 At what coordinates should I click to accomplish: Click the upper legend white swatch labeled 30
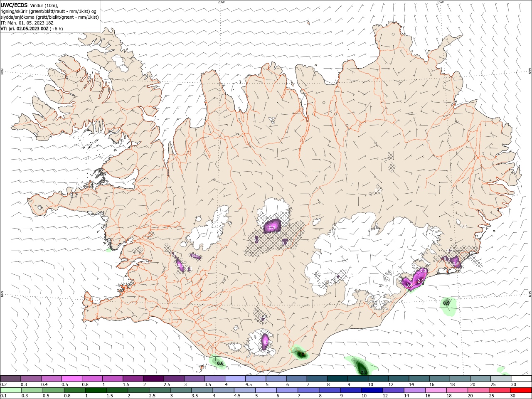point(522,379)
